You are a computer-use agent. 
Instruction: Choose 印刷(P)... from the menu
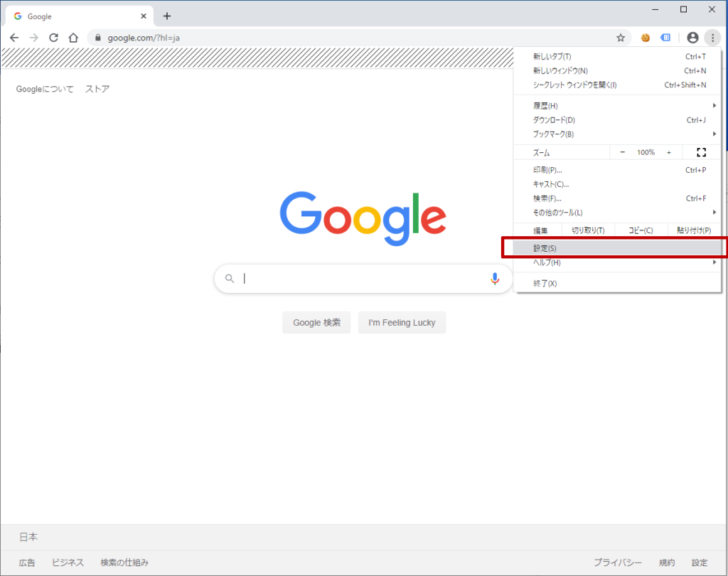[617, 170]
